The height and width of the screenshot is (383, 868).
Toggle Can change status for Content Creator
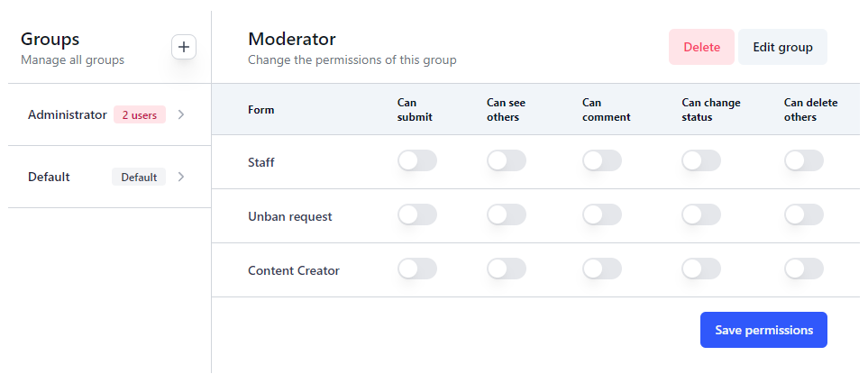(701, 269)
